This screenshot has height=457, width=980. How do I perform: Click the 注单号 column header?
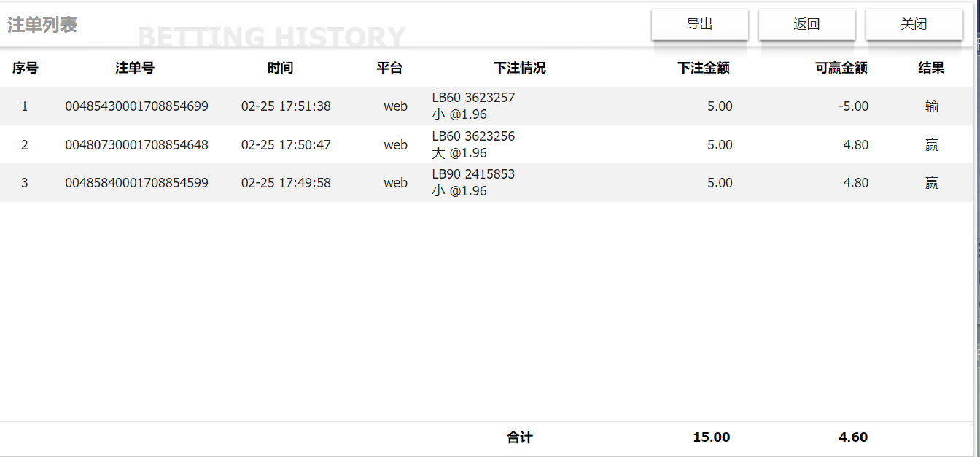coord(135,68)
